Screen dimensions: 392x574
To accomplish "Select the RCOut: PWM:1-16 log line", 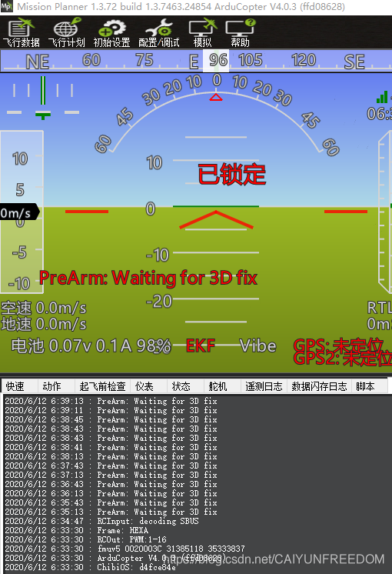I will click(x=85, y=539).
